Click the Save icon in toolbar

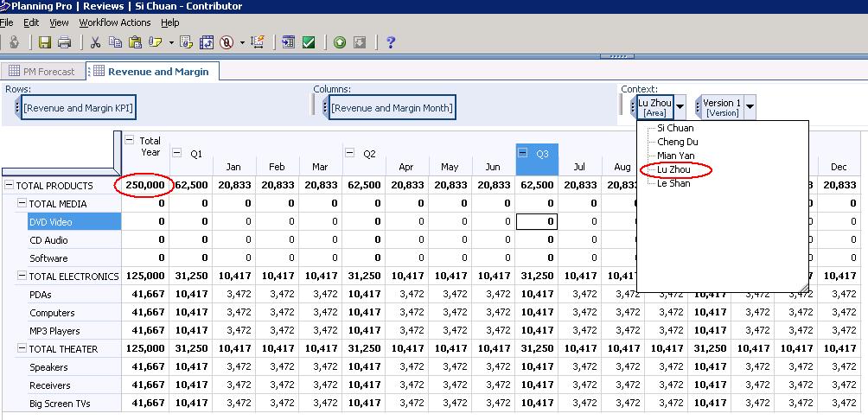44,42
